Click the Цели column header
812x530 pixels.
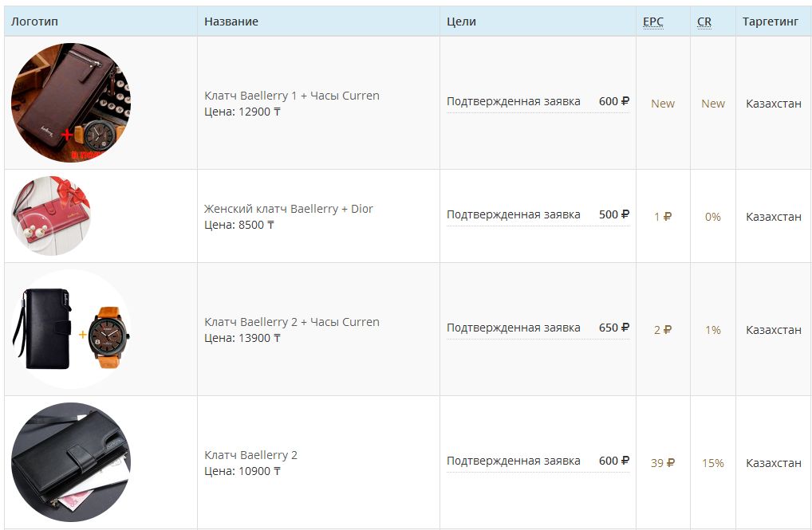461,22
